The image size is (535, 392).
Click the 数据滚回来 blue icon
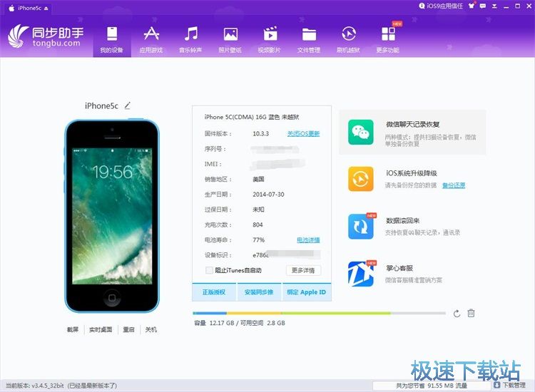pos(361,227)
